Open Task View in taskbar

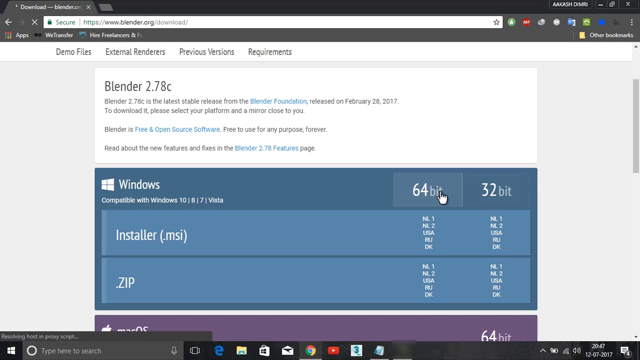(x=195, y=351)
